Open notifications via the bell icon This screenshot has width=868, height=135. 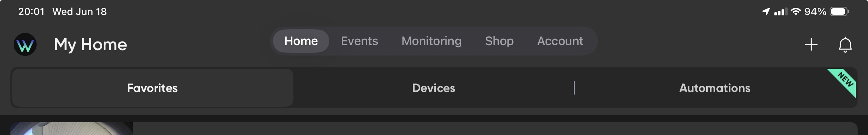tap(845, 45)
